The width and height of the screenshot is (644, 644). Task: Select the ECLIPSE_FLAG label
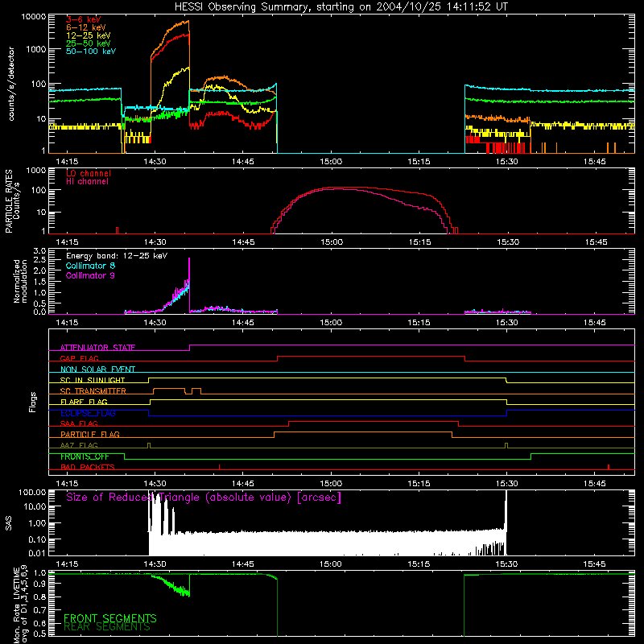(x=88, y=413)
